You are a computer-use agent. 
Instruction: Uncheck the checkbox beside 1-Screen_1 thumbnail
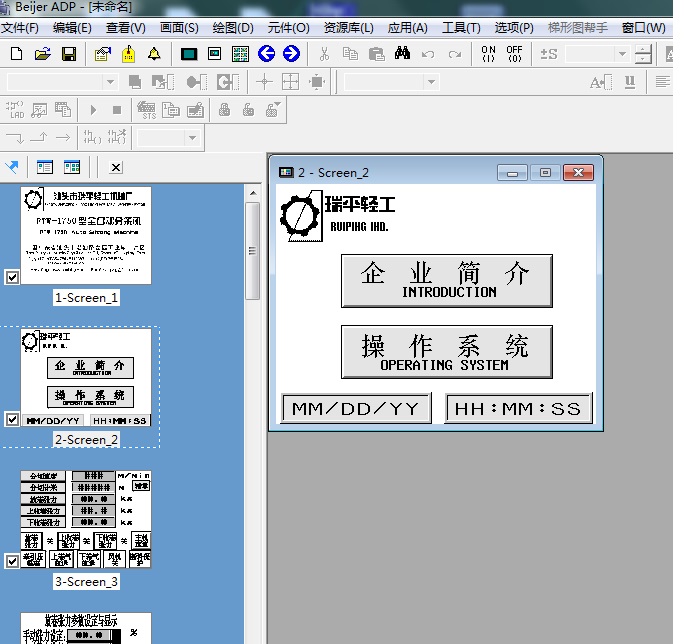12,278
